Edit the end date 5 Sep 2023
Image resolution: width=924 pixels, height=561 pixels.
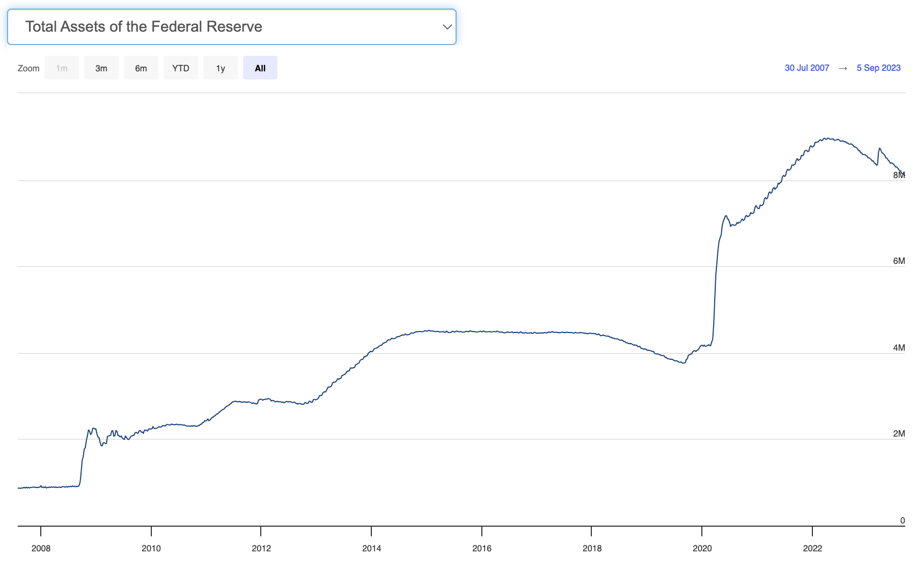878,68
